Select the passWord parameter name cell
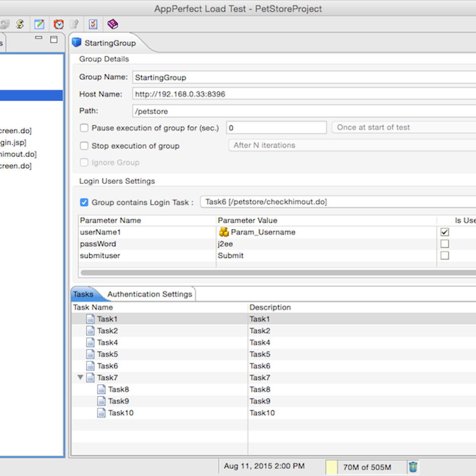 point(147,244)
